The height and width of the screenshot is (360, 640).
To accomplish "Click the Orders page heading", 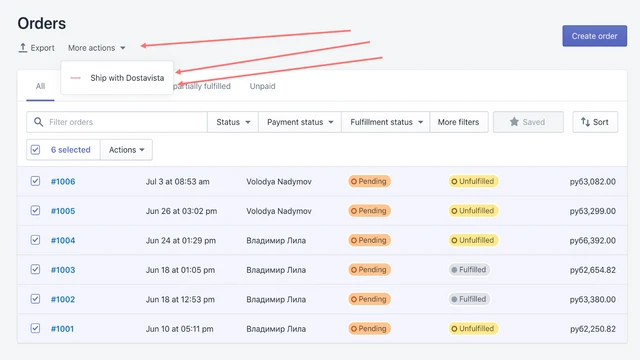I will coord(42,23).
